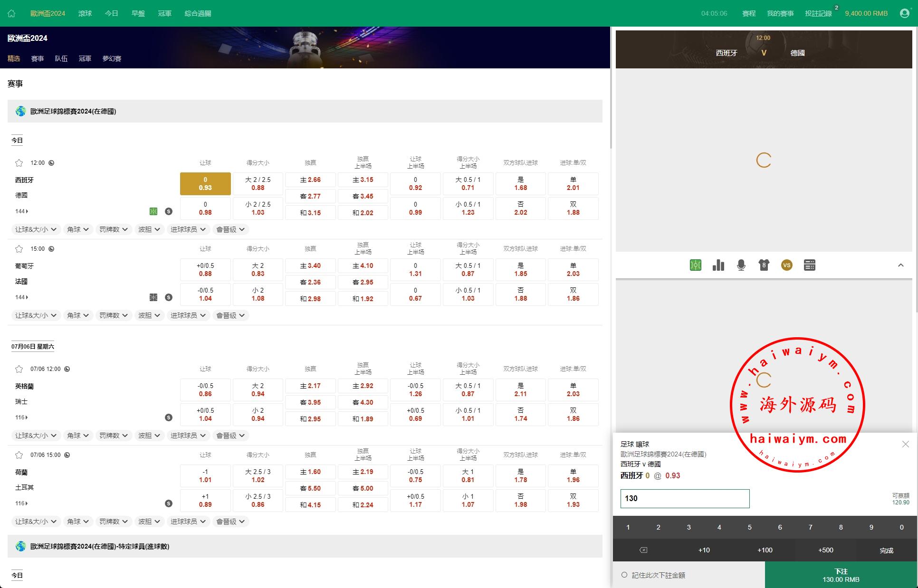918x588 pixels.
Task: Click the statistics bar chart icon
Action: point(717,265)
